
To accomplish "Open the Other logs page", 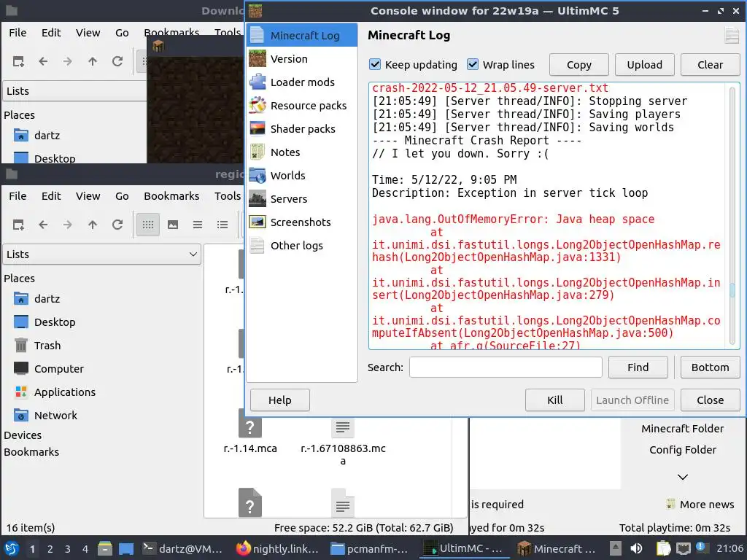I will (302, 245).
